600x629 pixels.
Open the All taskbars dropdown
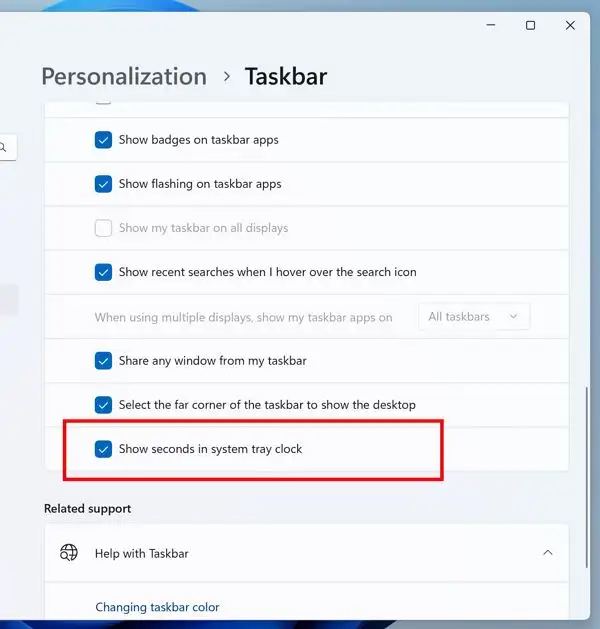(x=473, y=317)
